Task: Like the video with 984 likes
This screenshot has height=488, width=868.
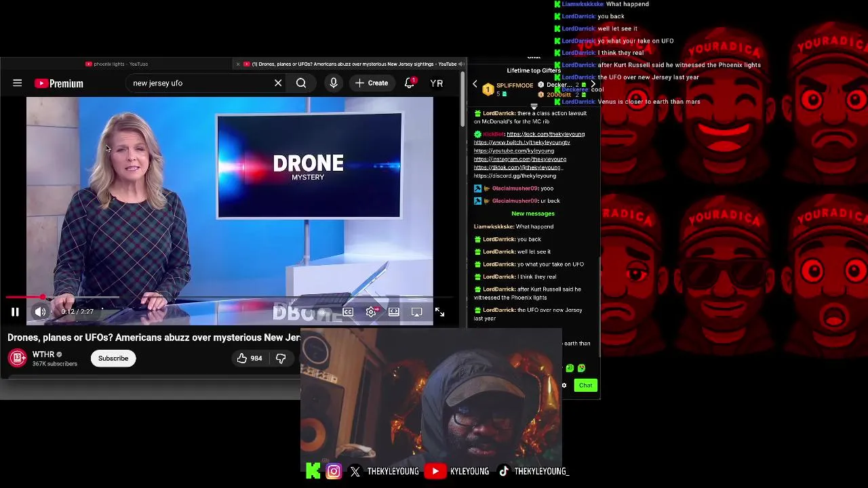Action: 250,359
